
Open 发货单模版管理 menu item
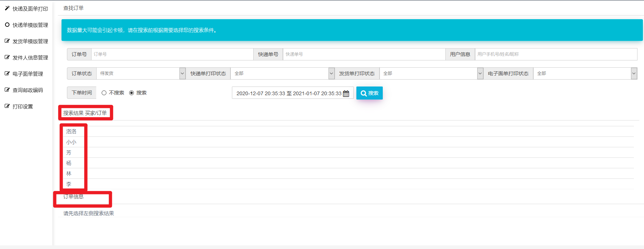30,41
